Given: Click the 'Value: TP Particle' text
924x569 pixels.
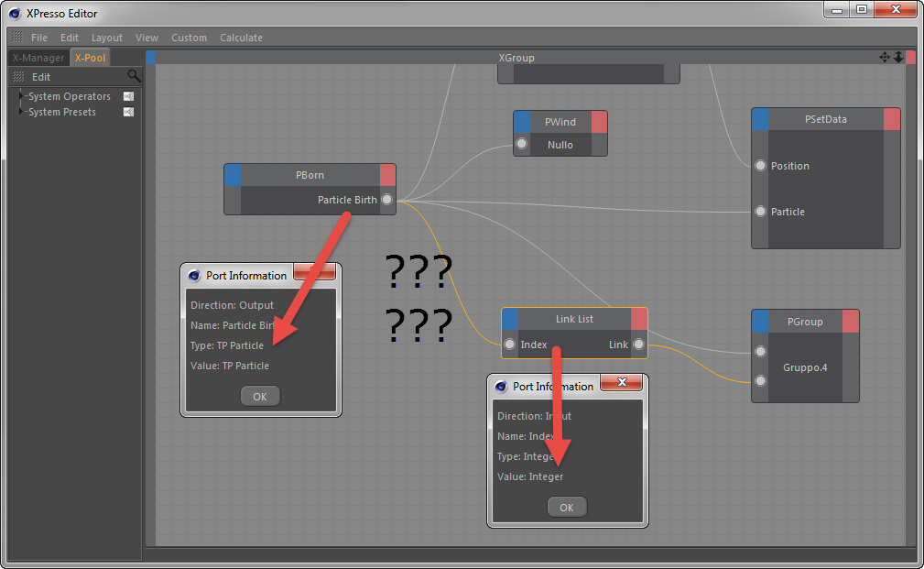Looking at the screenshot, I should (x=230, y=366).
